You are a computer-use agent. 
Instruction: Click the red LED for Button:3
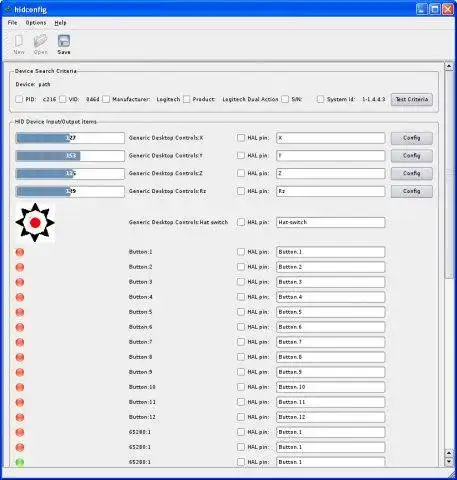[x=20, y=282]
